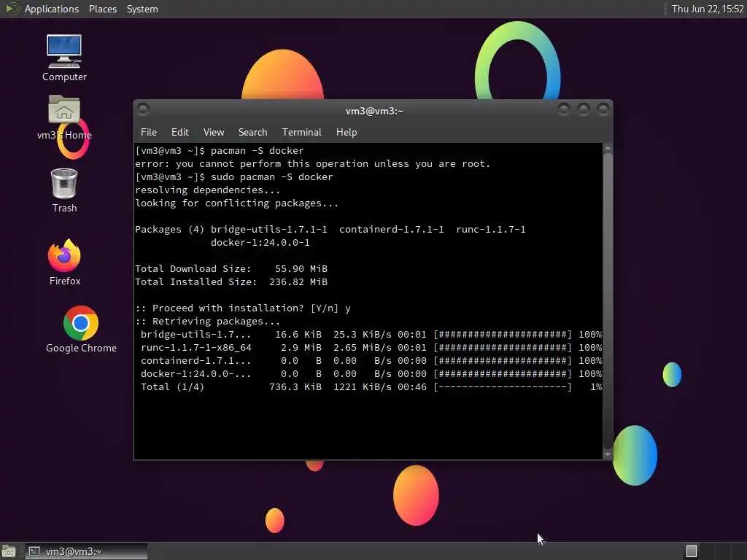Click the Total (1/4) progress row
Screen dimensions: 747x560
(x=371, y=387)
